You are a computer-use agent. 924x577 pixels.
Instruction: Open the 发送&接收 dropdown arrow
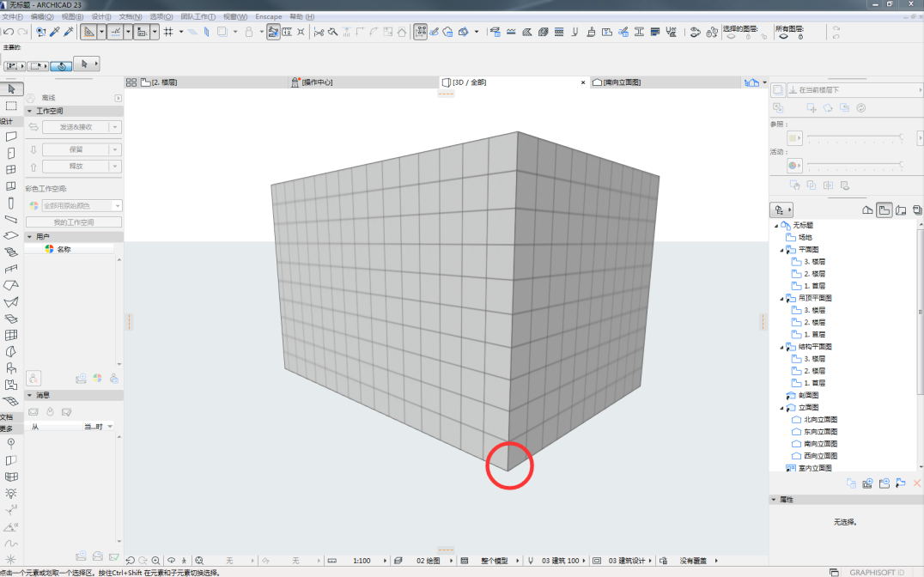(115, 127)
